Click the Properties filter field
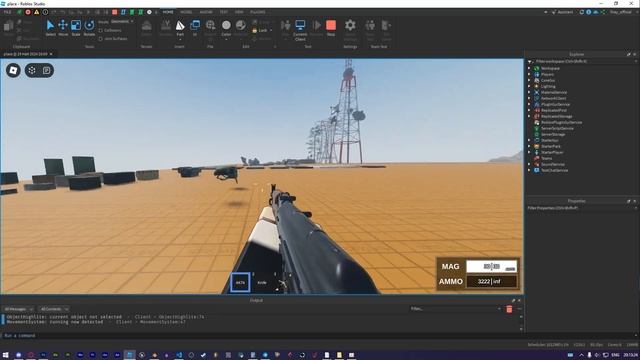The height and width of the screenshot is (360, 640). pos(582,208)
